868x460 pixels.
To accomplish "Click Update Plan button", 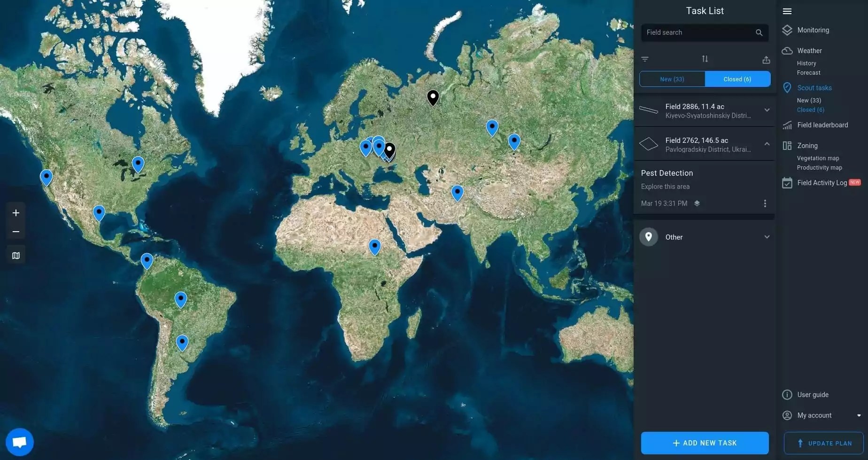I will coord(824,443).
